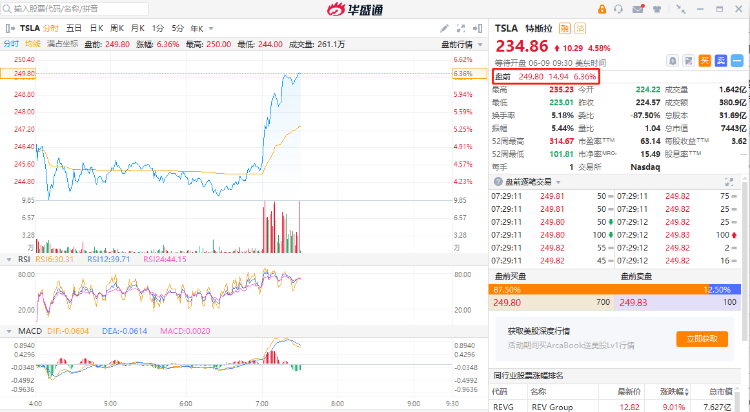The image size is (750, 412).
Task: Toggle the MACD histogram value
Action: coord(185,331)
